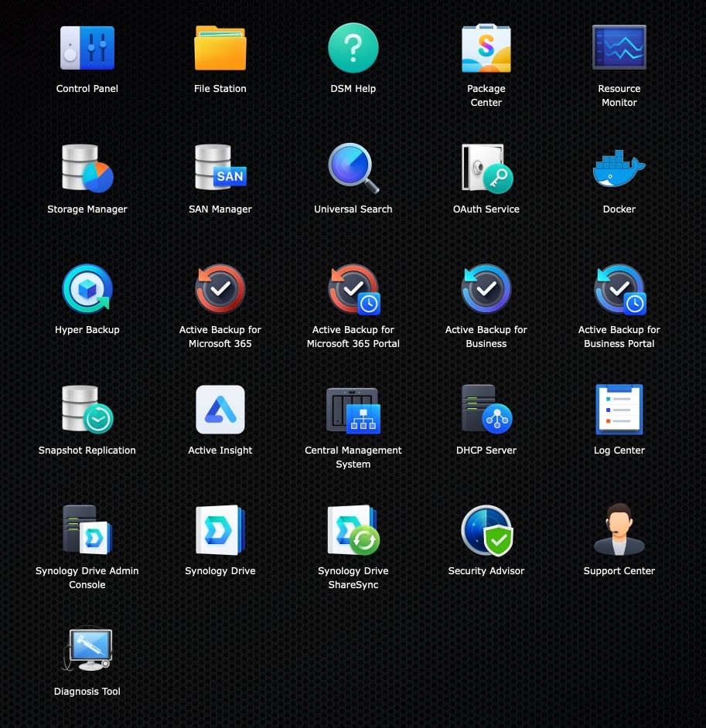Click the "Control Panel" text label
706x728 pixels.
click(87, 89)
